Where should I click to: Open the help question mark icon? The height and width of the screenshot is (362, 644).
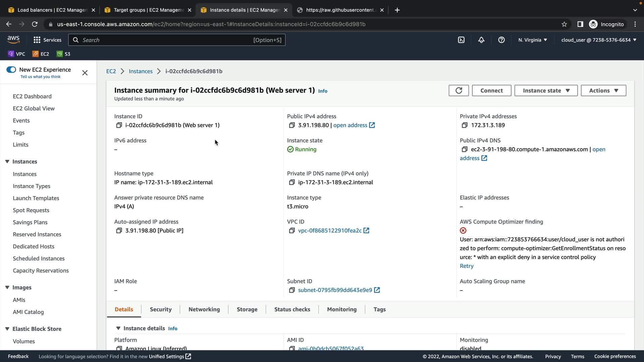[x=501, y=40]
